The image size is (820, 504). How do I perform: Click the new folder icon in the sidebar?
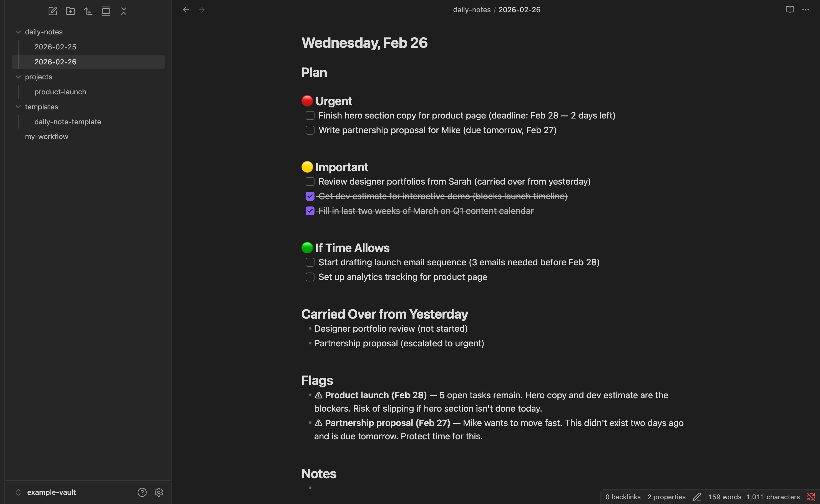tap(70, 11)
